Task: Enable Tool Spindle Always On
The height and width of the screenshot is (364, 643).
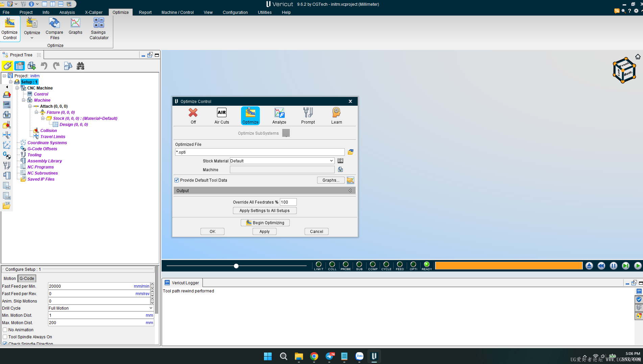Action: pos(5,337)
